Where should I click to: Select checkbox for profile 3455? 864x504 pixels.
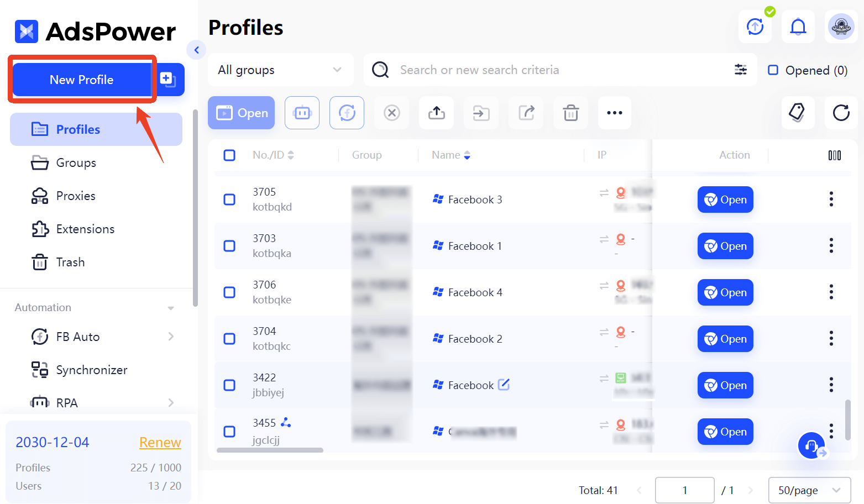[x=229, y=432]
